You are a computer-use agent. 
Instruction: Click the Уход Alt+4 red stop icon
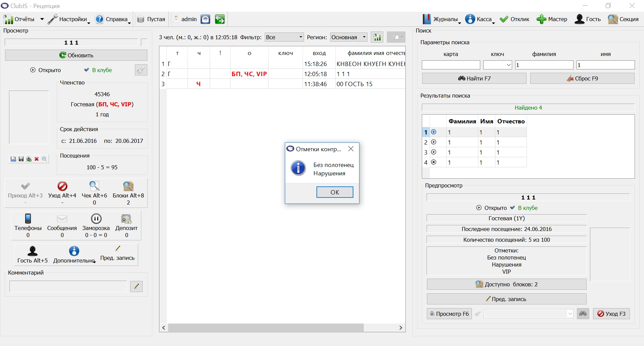coord(62,186)
